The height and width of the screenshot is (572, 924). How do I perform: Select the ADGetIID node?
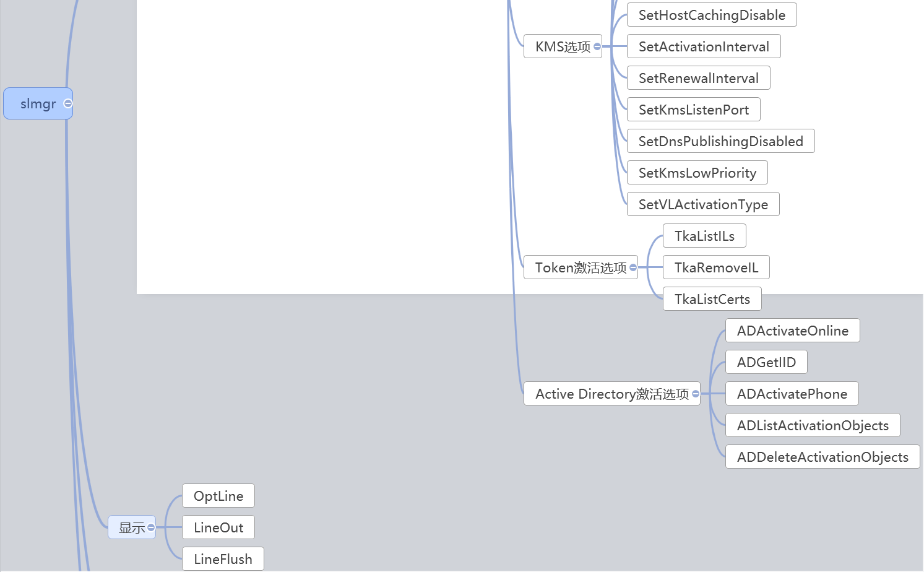[766, 362]
